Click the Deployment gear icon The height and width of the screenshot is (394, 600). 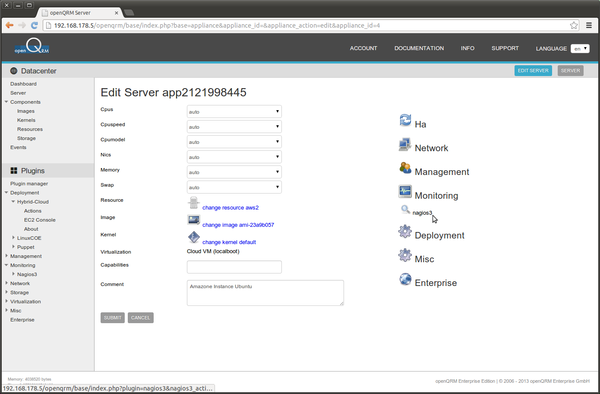(x=405, y=231)
